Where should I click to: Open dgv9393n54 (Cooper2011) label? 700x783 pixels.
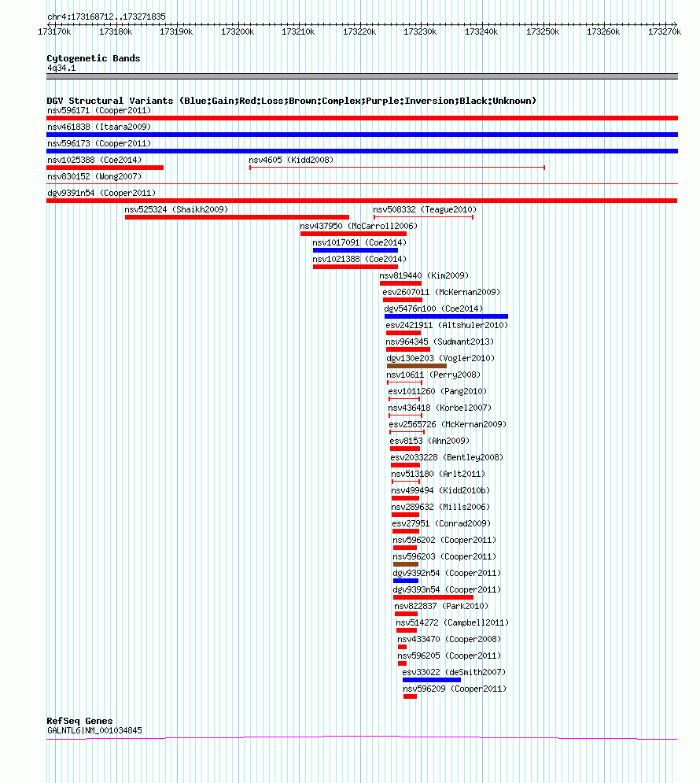447,589
